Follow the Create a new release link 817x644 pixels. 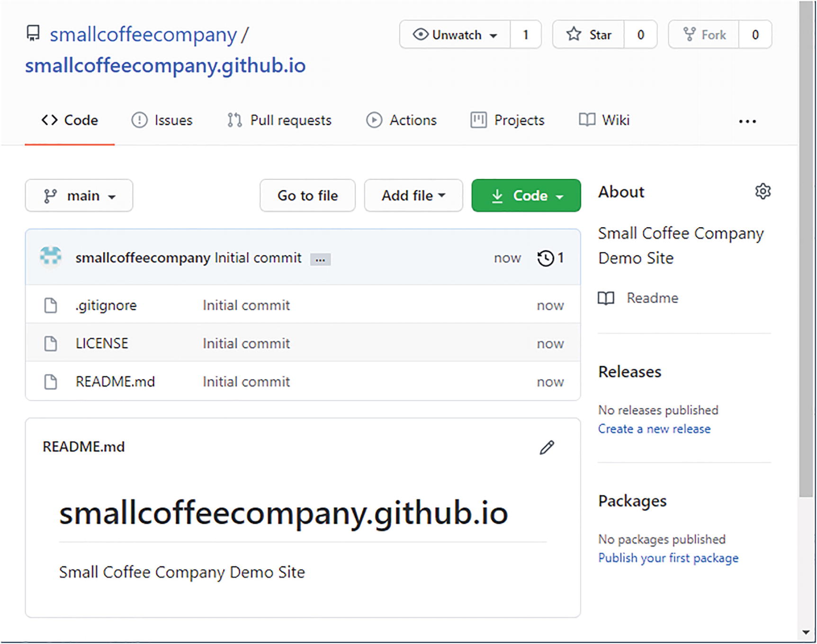(x=654, y=429)
